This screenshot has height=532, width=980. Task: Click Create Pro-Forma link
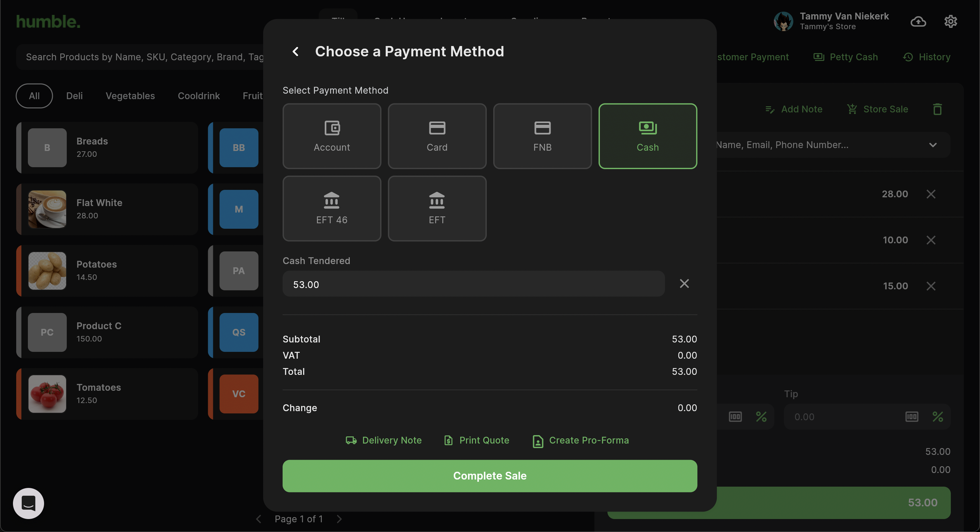click(x=580, y=440)
